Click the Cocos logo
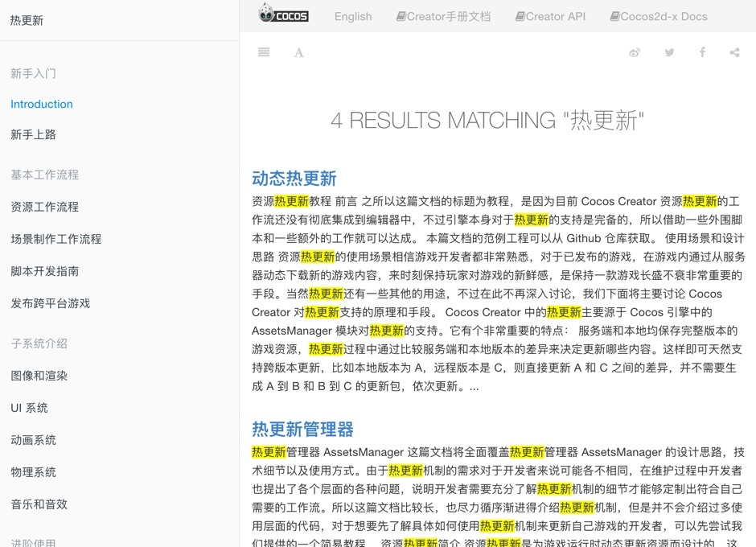 tap(283, 13)
